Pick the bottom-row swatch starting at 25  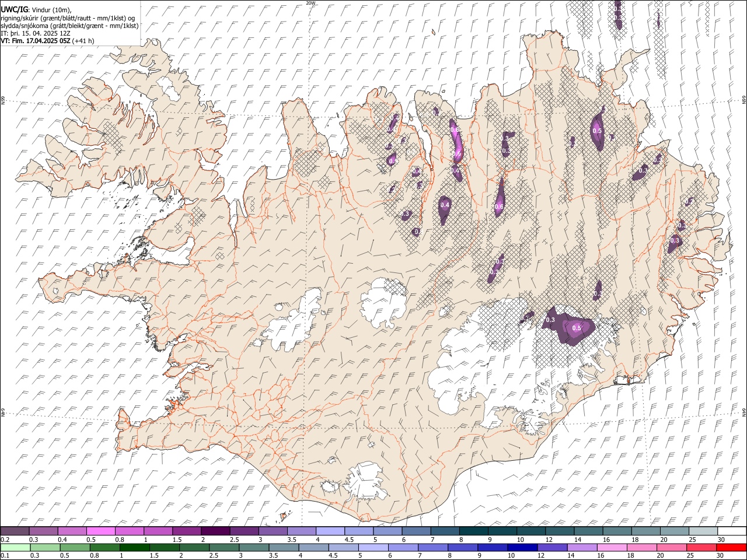(700, 547)
